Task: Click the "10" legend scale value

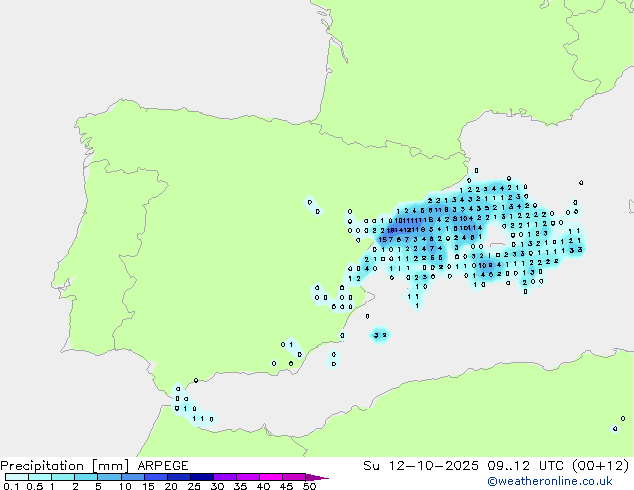Action: point(125,486)
